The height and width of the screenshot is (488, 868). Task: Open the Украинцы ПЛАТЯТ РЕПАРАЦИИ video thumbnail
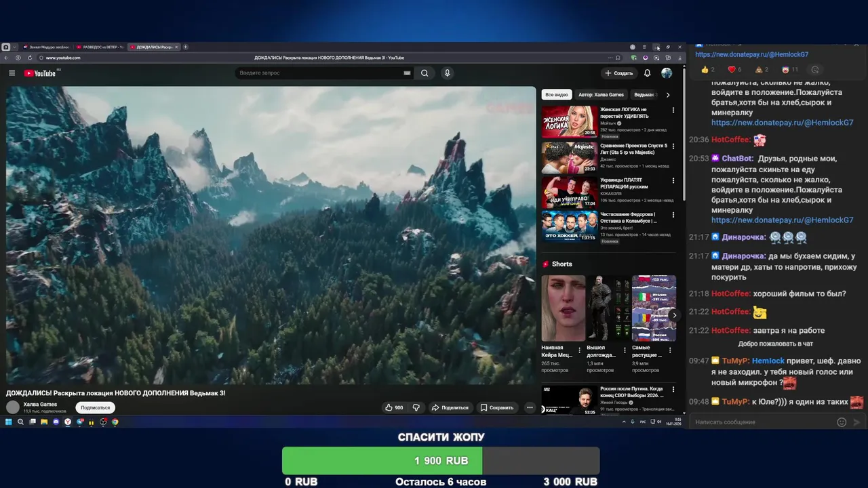[x=570, y=192]
